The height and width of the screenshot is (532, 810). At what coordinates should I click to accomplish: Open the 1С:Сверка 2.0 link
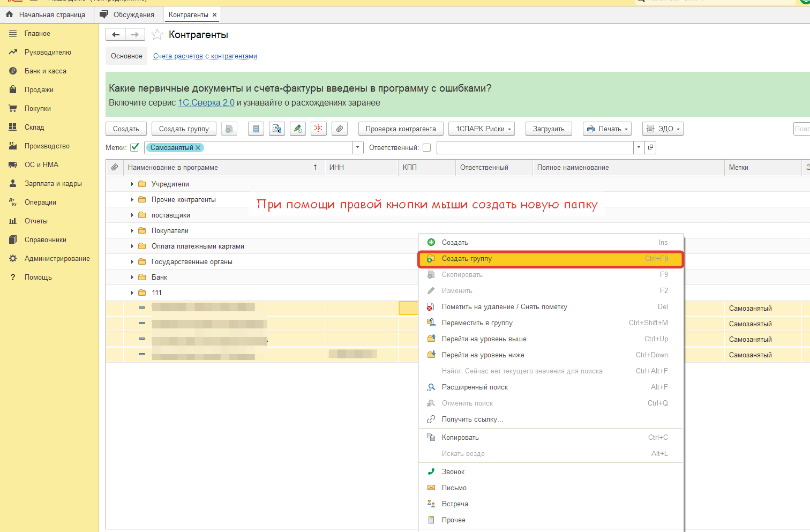click(206, 102)
